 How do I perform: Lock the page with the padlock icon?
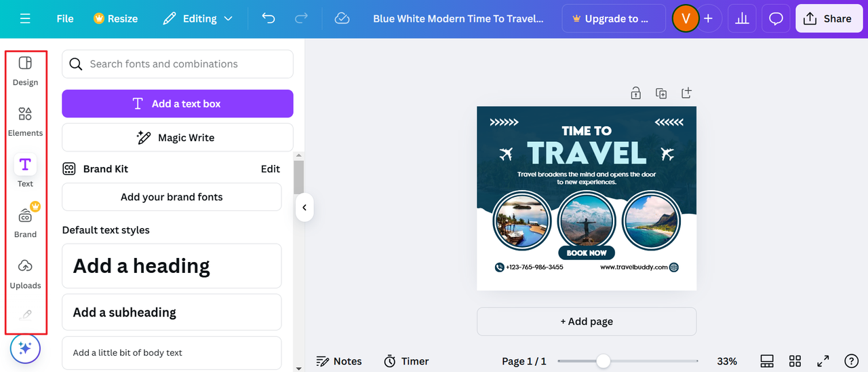click(x=635, y=93)
